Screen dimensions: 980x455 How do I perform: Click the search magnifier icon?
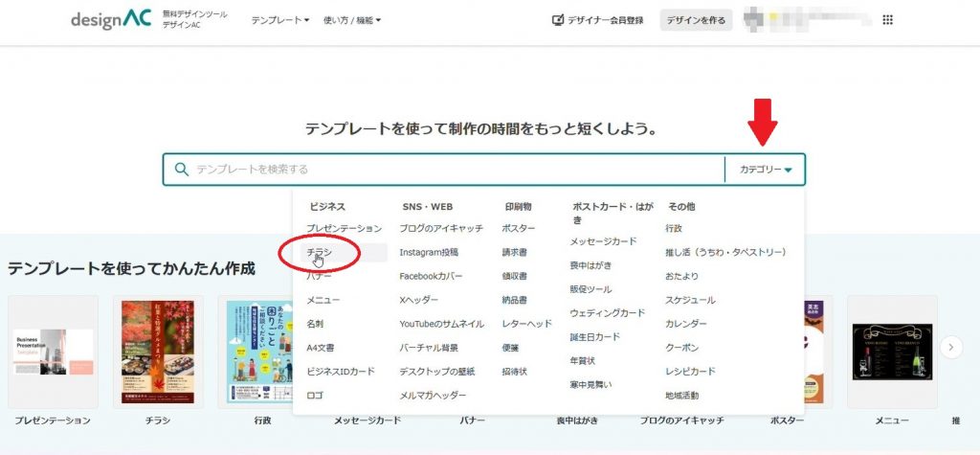click(181, 170)
